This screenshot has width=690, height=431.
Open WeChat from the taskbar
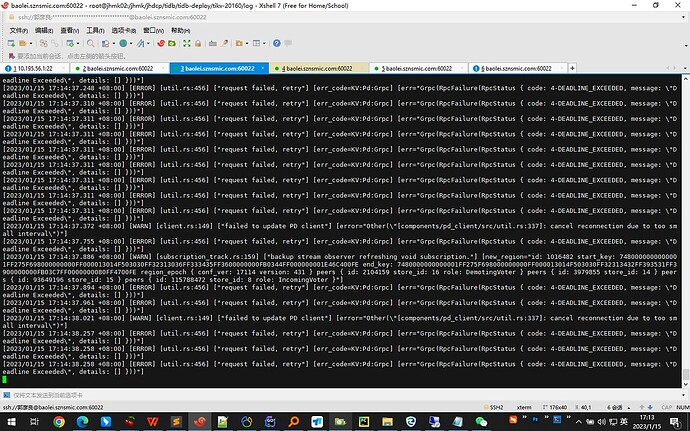pos(481,422)
